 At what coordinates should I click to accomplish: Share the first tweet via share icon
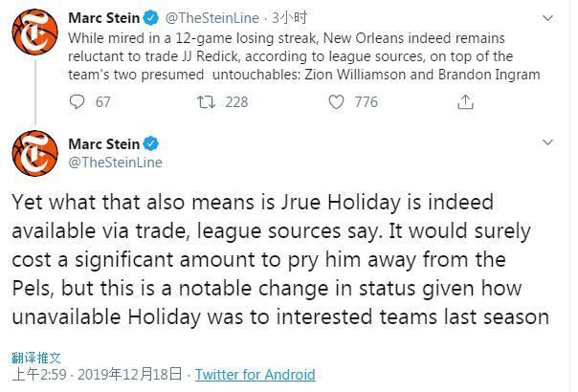pos(465,102)
